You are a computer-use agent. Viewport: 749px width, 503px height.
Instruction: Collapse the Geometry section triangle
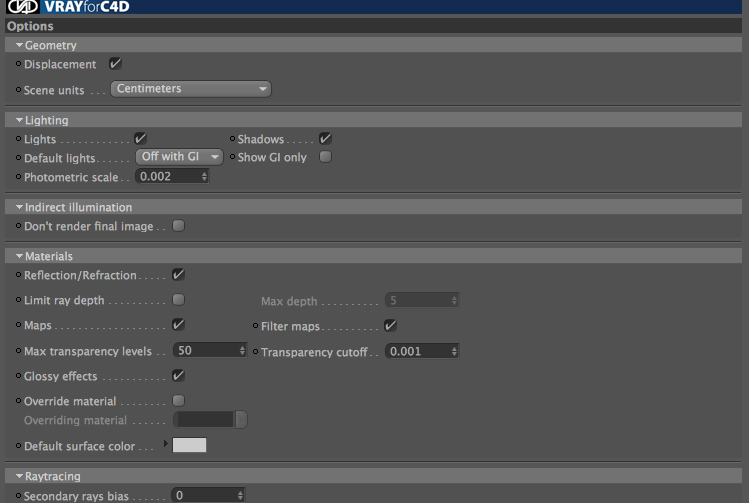point(19,45)
